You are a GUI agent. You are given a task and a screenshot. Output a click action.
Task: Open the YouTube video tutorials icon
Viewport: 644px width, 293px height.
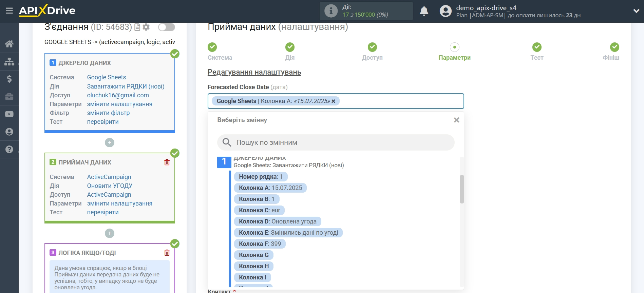point(9,114)
